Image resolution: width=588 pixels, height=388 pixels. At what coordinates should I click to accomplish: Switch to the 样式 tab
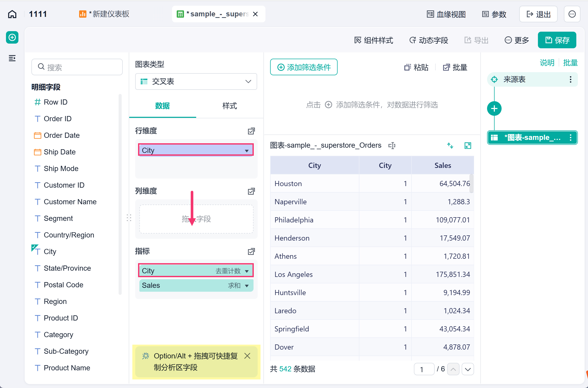230,106
